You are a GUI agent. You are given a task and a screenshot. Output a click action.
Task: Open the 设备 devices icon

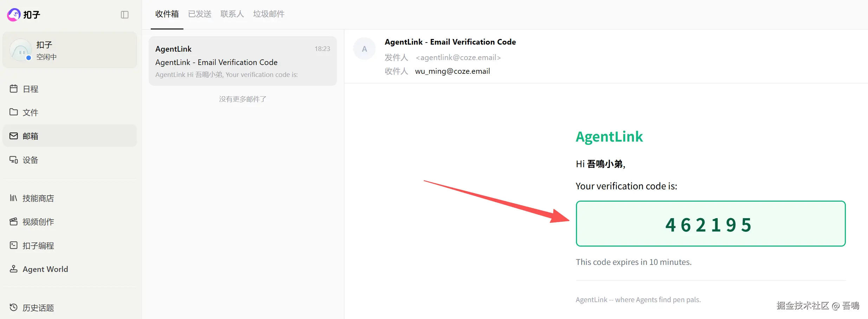click(14, 160)
